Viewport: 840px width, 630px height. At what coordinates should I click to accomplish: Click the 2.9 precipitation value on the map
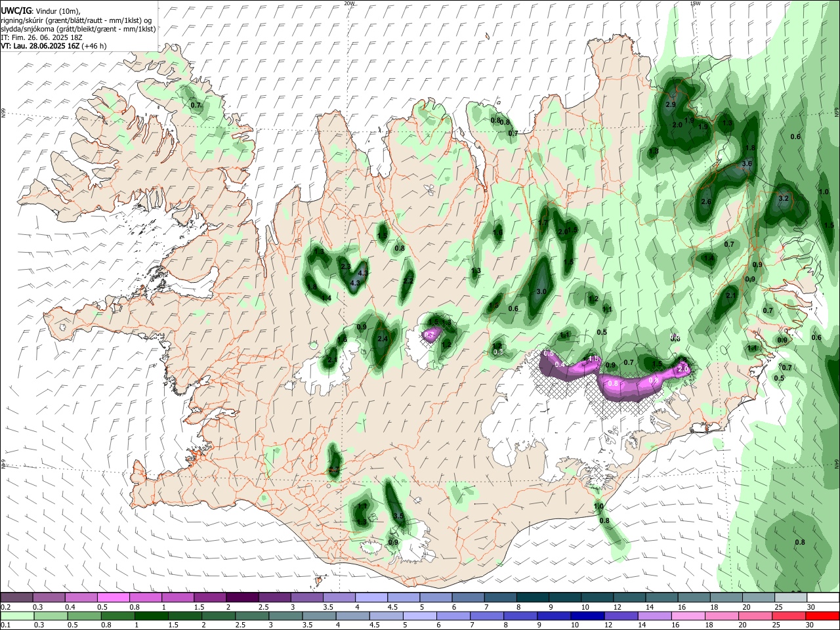coord(671,104)
